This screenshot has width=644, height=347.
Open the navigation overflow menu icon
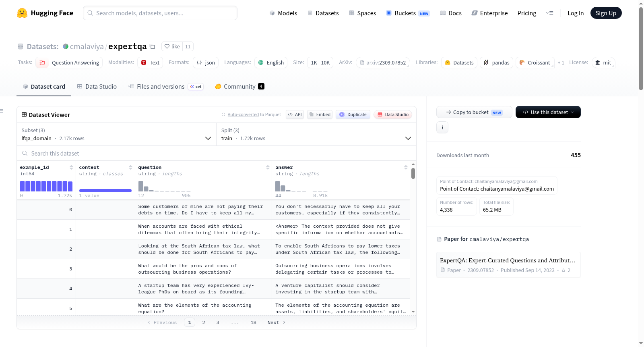pyautogui.click(x=549, y=13)
